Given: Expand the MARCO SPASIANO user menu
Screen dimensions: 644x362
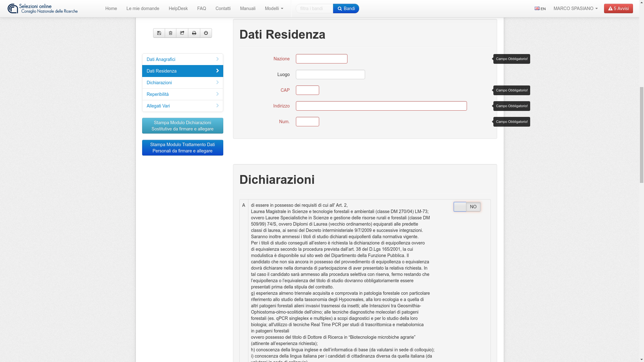Looking at the screenshot, I should [x=575, y=8].
